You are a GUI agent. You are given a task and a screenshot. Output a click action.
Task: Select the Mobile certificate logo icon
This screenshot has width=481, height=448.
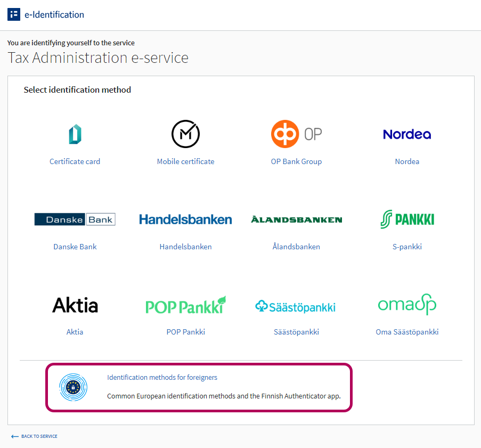click(x=185, y=134)
